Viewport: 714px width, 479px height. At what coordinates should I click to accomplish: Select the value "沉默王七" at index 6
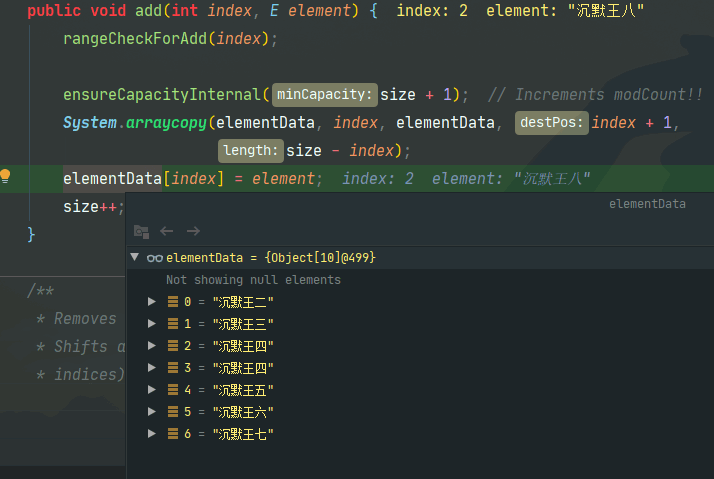pos(243,434)
